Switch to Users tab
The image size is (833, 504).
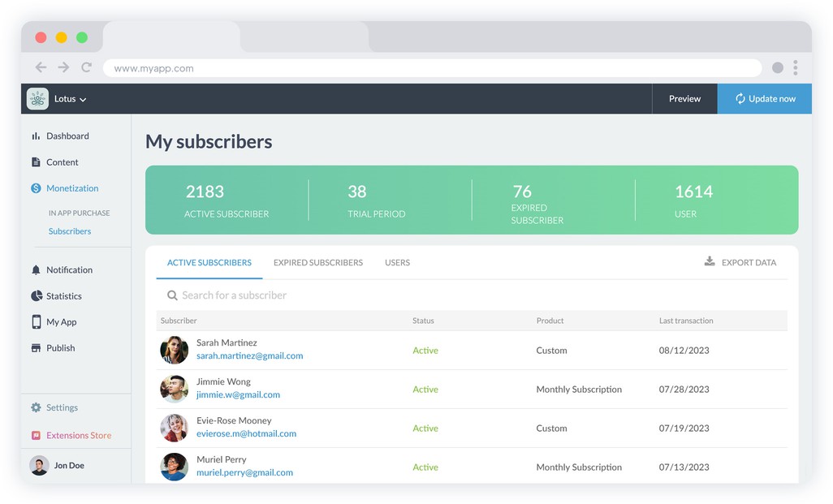397,263
